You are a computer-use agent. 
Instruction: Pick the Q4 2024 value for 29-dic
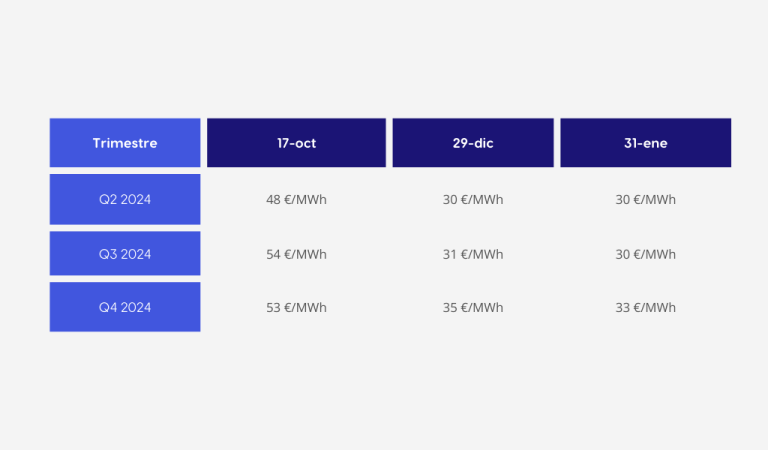473,307
